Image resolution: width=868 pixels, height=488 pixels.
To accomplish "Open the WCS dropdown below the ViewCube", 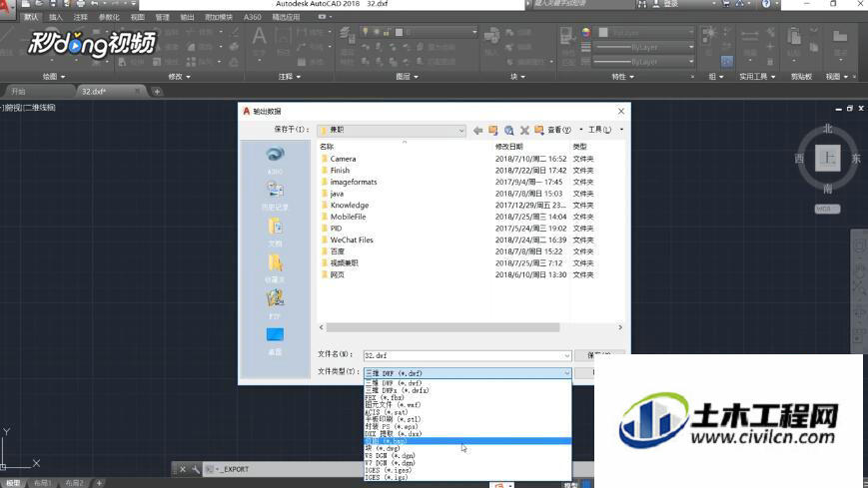I will pyautogui.click(x=828, y=210).
